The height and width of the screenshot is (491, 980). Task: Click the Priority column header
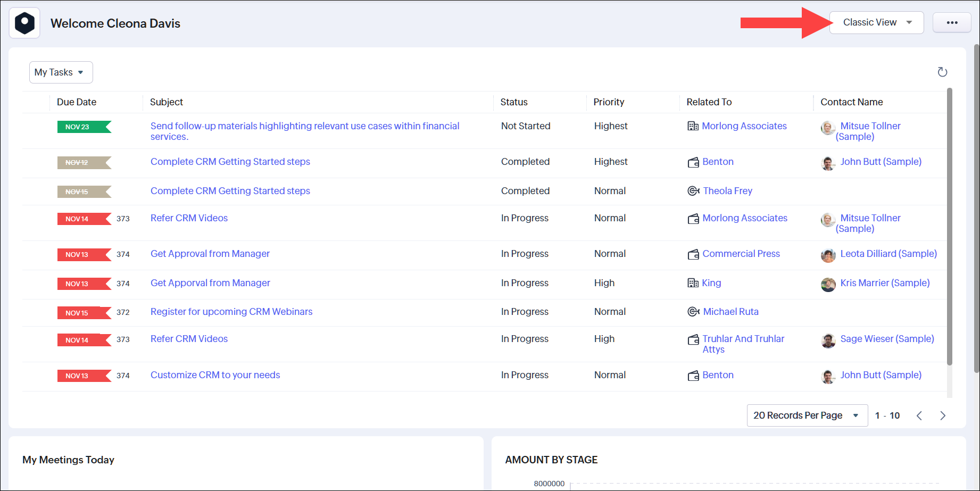point(609,102)
